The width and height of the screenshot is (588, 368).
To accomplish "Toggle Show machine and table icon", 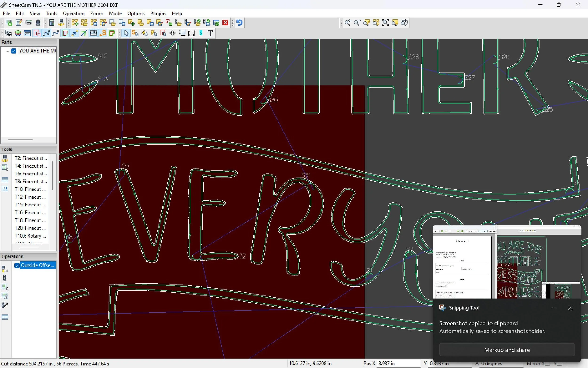I will click(93, 33).
